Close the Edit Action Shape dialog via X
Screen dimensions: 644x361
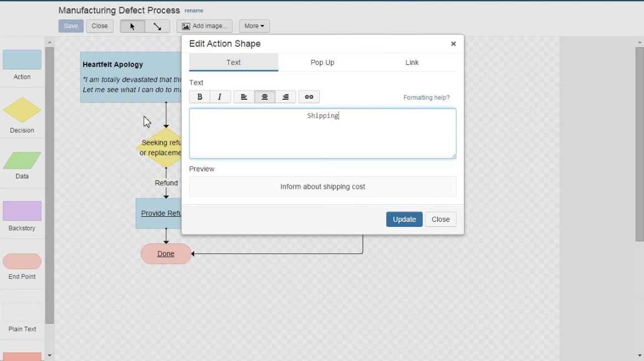pyautogui.click(x=453, y=44)
